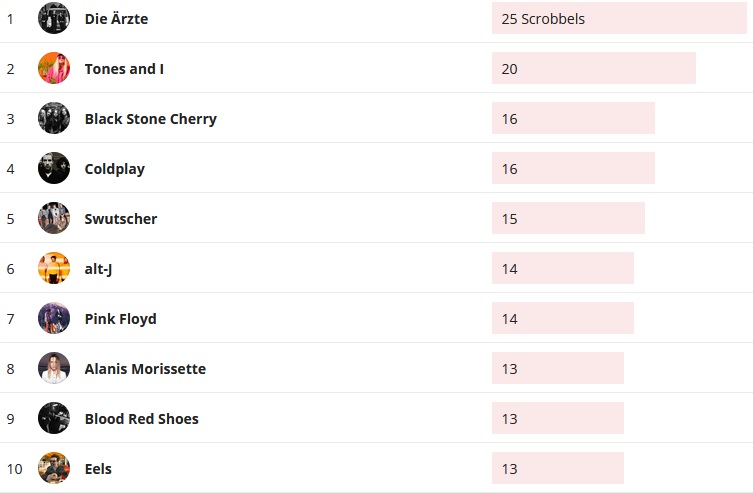Click Pink Floyd avatar image
Screen dimensions: 753x493
click(54, 318)
